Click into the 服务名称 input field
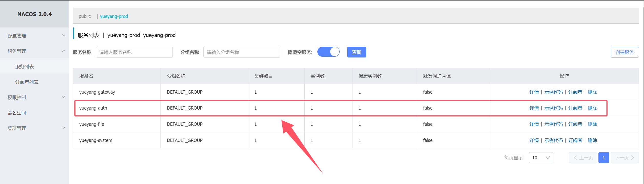The height and width of the screenshot is (184, 644). tap(134, 52)
